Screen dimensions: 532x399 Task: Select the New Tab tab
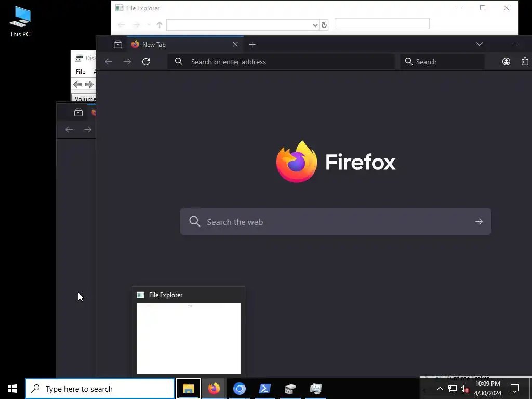185,45
